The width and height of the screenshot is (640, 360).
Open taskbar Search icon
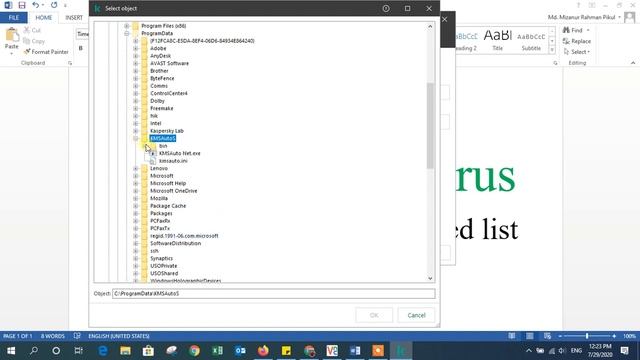34,351
